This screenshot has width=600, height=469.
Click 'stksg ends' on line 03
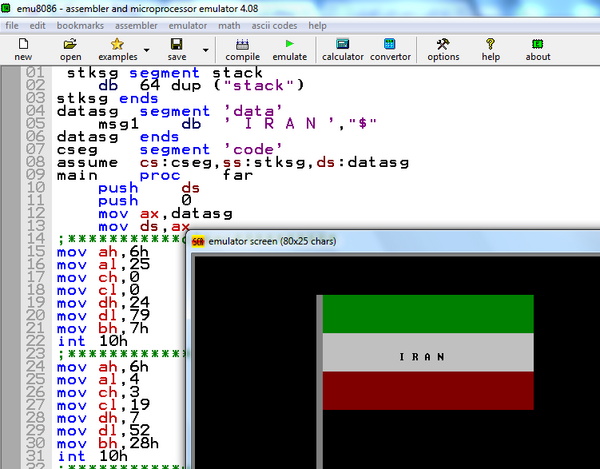[x=108, y=98]
